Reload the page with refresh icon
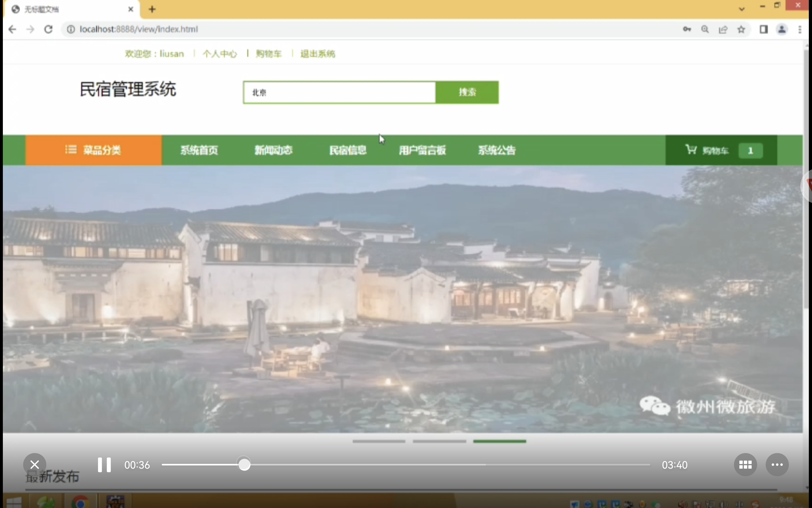 pos(48,29)
